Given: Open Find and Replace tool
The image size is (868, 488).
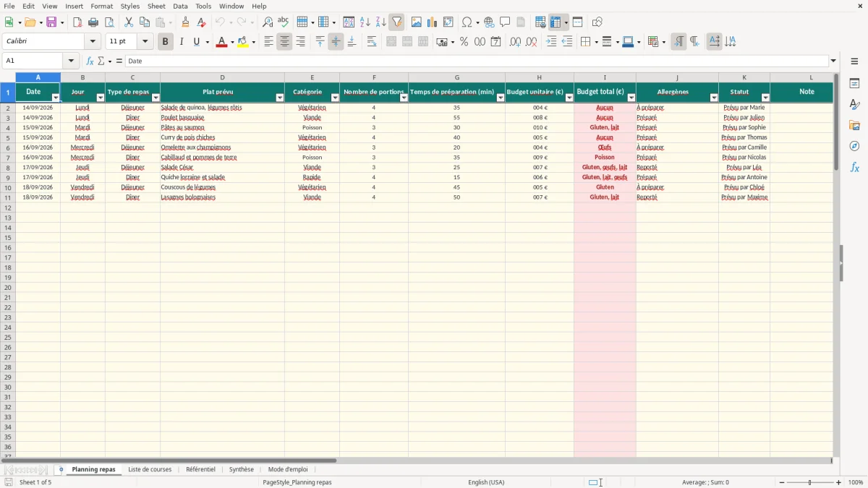Looking at the screenshot, I should click(268, 22).
